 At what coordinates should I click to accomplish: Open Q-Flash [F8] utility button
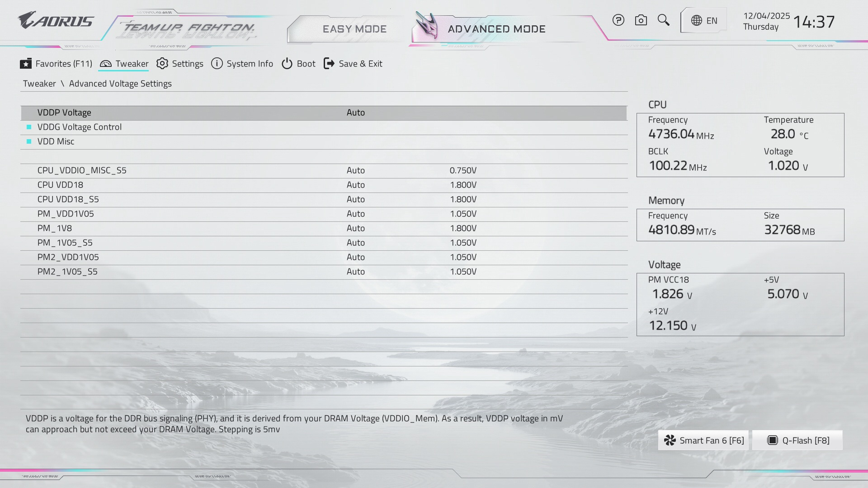(x=797, y=441)
